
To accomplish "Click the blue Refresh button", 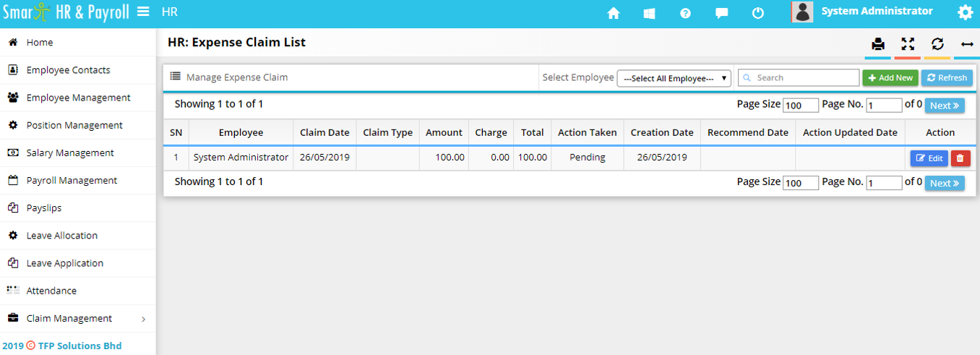I will click(947, 78).
